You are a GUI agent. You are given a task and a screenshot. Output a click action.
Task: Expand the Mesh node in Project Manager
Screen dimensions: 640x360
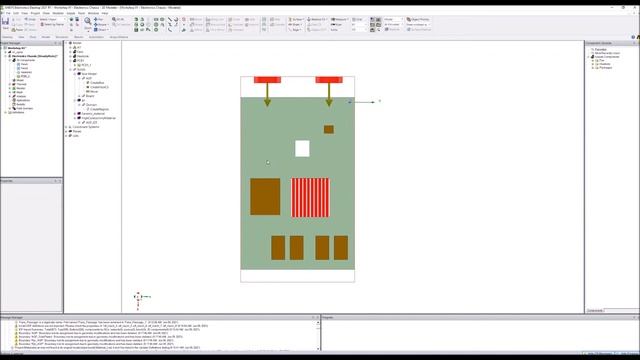pos(10,92)
